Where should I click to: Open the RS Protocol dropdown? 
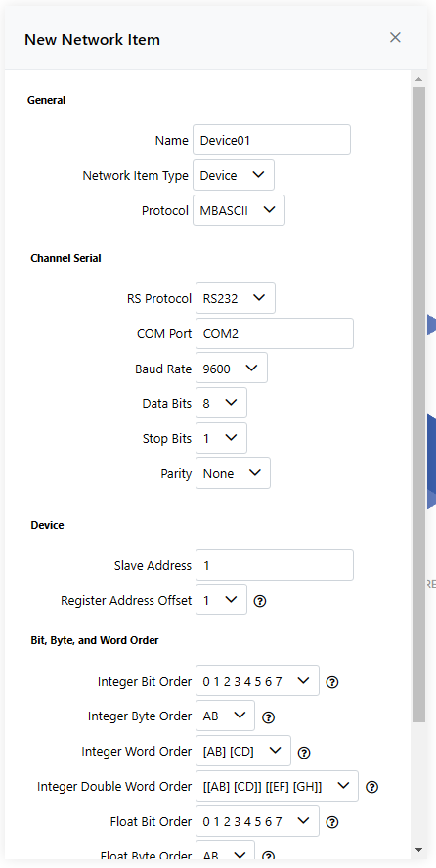tap(236, 298)
